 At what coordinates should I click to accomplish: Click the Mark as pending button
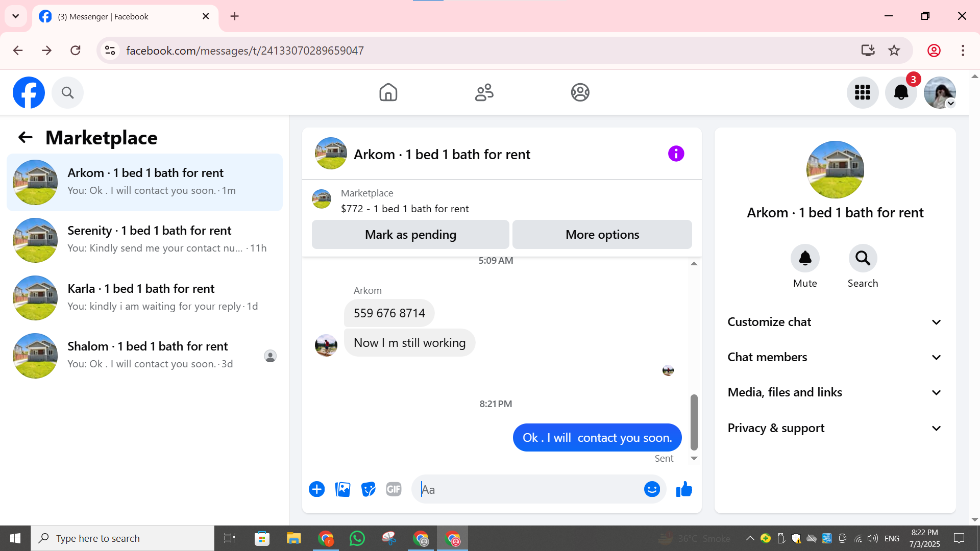pos(410,235)
